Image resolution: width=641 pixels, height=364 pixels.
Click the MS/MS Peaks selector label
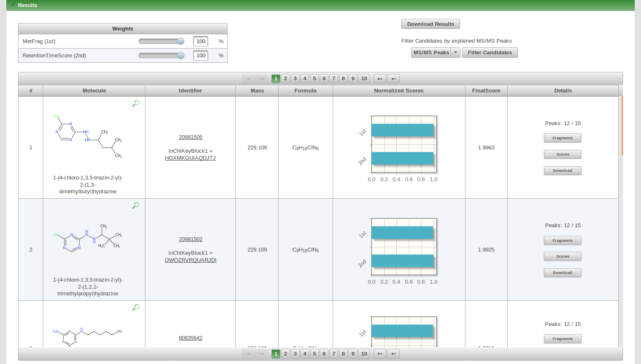(x=431, y=52)
